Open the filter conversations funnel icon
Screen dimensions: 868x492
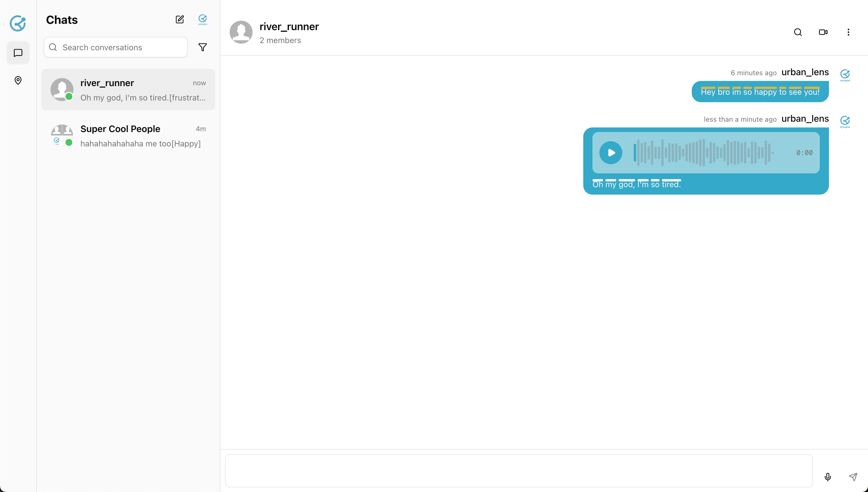(x=202, y=47)
